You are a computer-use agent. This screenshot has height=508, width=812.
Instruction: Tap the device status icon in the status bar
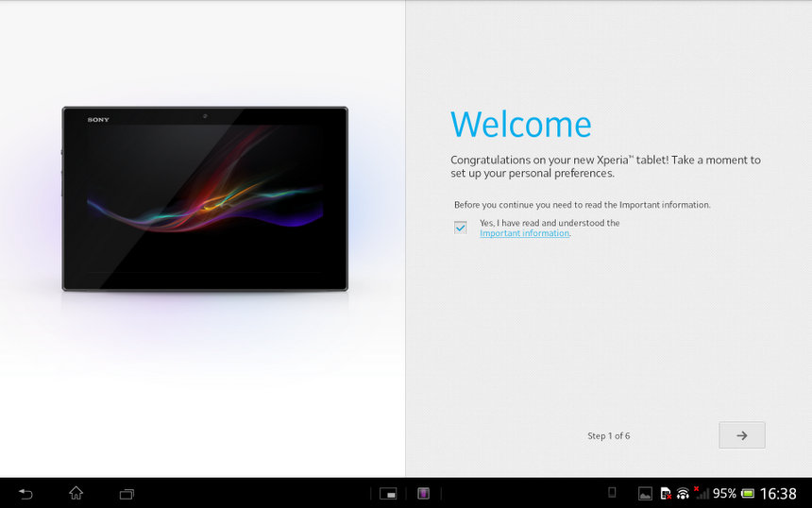click(612, 493)
